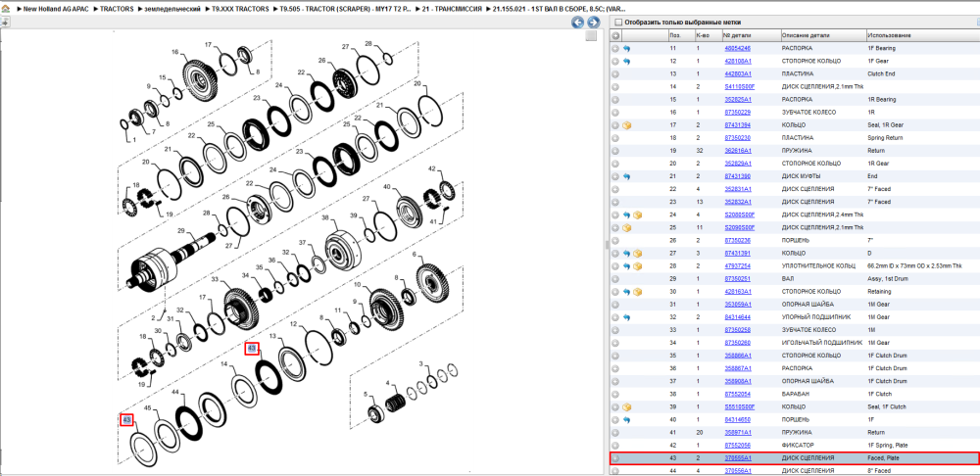Image resolution: width=980 pixels, height=476 pixels.
Task: Click supersession arrow for position 28
Action: pyautogui.click(x=627, y=266)
